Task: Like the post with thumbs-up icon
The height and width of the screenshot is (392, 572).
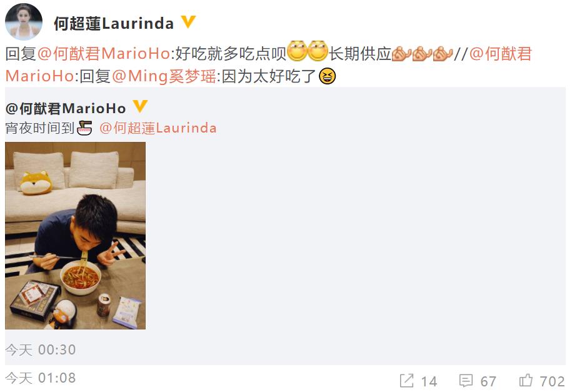Action: click(526, 380)
